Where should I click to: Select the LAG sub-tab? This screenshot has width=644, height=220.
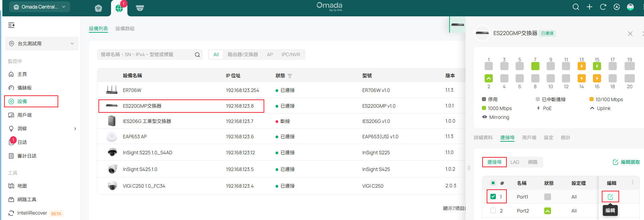pyautogui.click(x=515, y=162)
